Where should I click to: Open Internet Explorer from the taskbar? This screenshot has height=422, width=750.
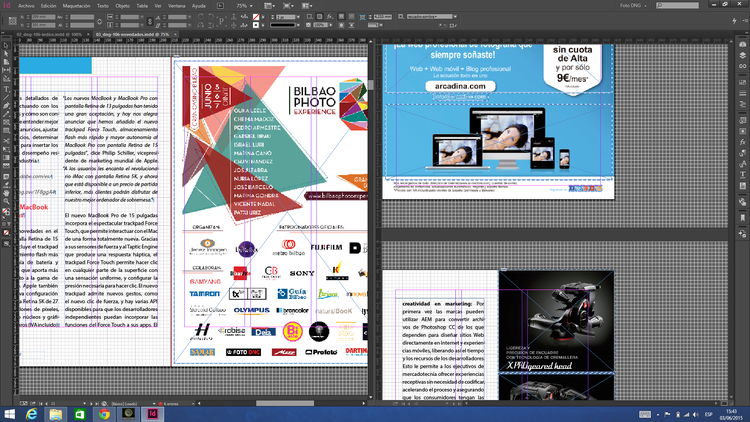click(32, 414)
